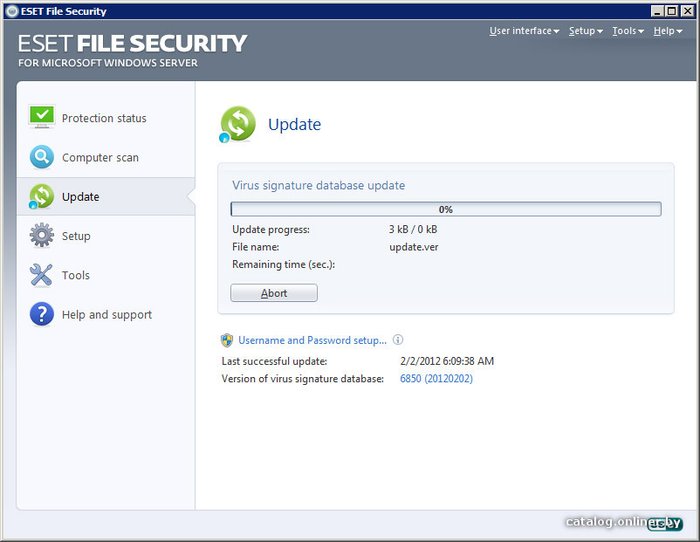Open Username and Password setup link

tap(312, 340)
